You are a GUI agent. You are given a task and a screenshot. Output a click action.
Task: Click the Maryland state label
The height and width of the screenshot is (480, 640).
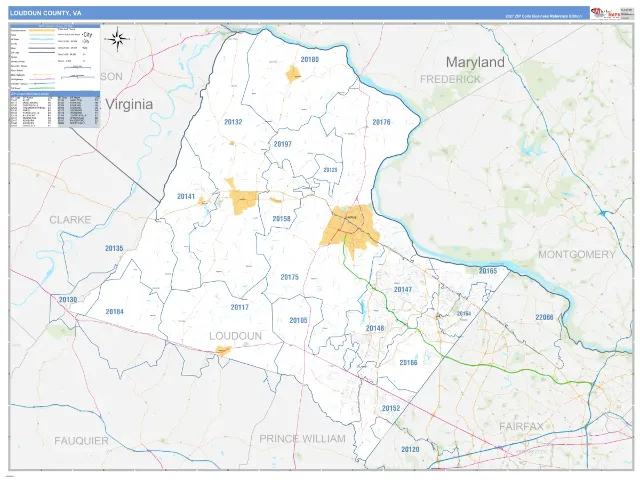(x=475, y=62)
